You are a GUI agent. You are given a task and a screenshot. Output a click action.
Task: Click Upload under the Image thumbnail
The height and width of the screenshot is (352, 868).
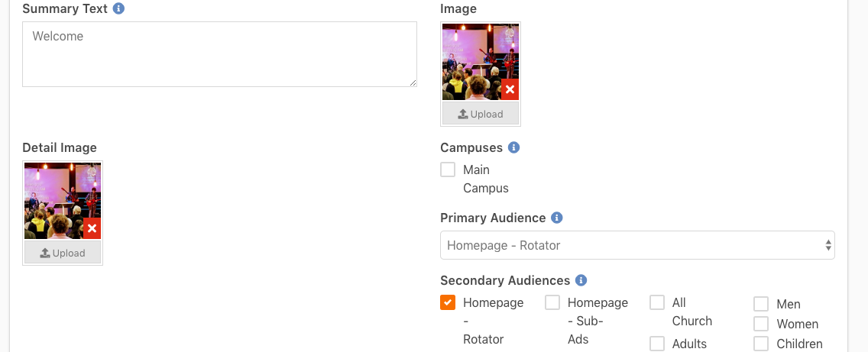tap(481, 114)
